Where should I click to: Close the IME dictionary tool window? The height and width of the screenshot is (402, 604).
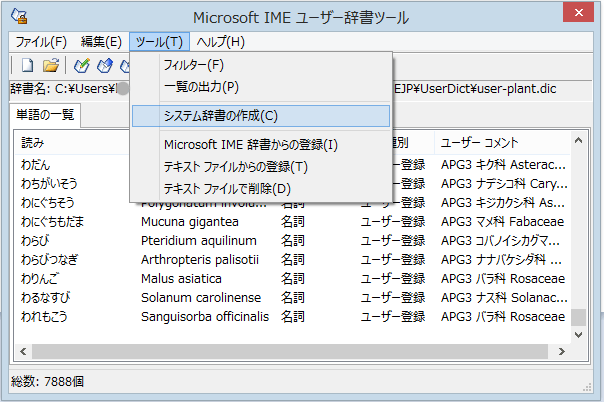click(578, 12)
